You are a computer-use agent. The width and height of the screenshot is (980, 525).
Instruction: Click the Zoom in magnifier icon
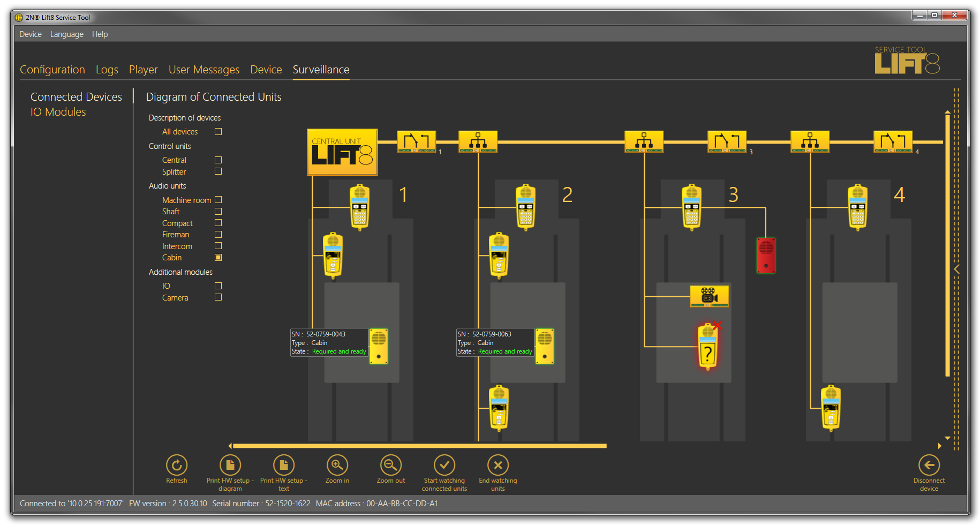[337, 465]
